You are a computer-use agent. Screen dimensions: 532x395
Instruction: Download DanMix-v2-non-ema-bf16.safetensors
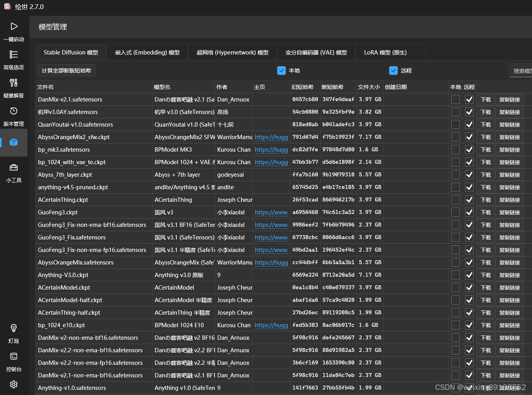486,338
